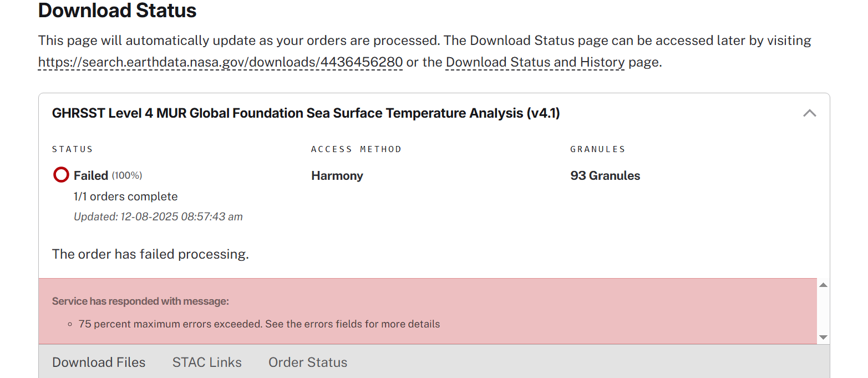Click the Harmony access method label
This screenshot has height=378, width=868.
coord(337,175)
